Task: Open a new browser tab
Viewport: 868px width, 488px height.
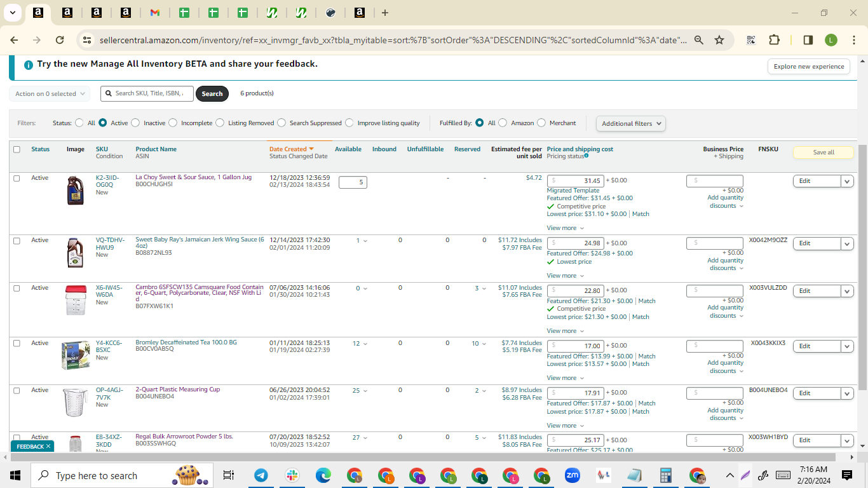Action: (385, 13)
